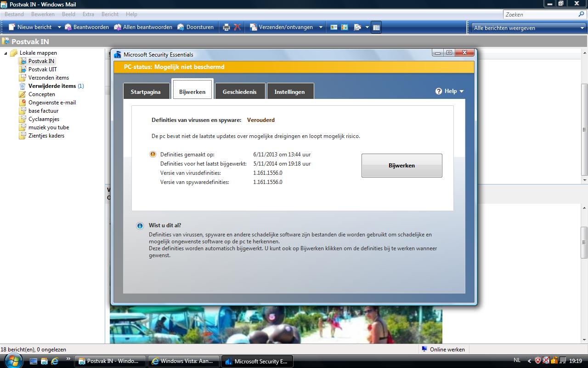Click the blue info icon beside Wist u dit al?
588x368 pixels.
[x=140, y=226]
